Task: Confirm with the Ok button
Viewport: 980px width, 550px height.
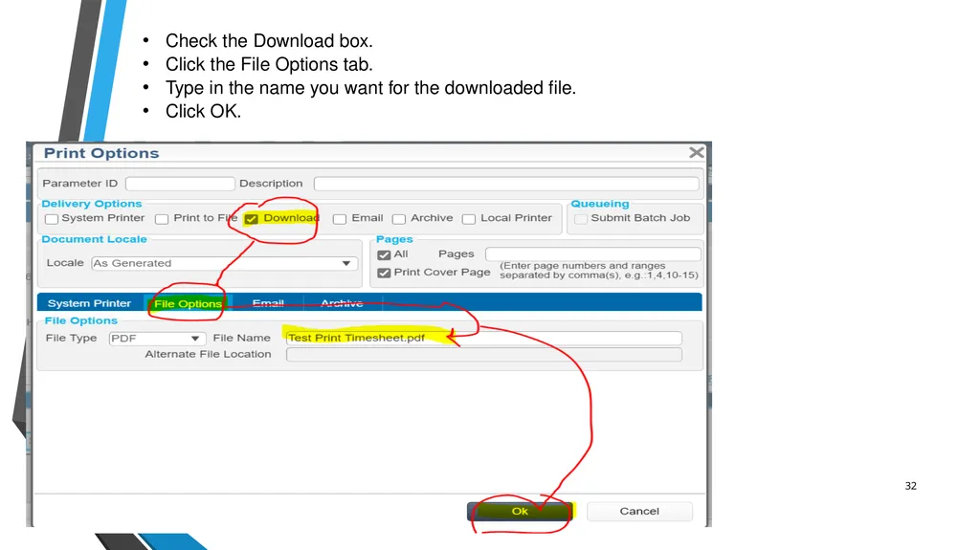Action: tap(520, 511)
